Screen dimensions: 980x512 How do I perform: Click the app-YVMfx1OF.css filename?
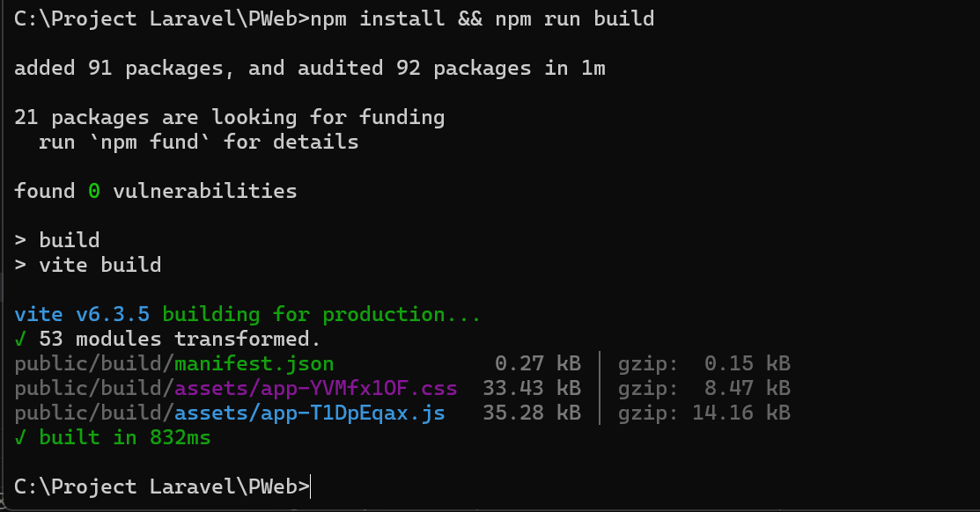(317, 387)
